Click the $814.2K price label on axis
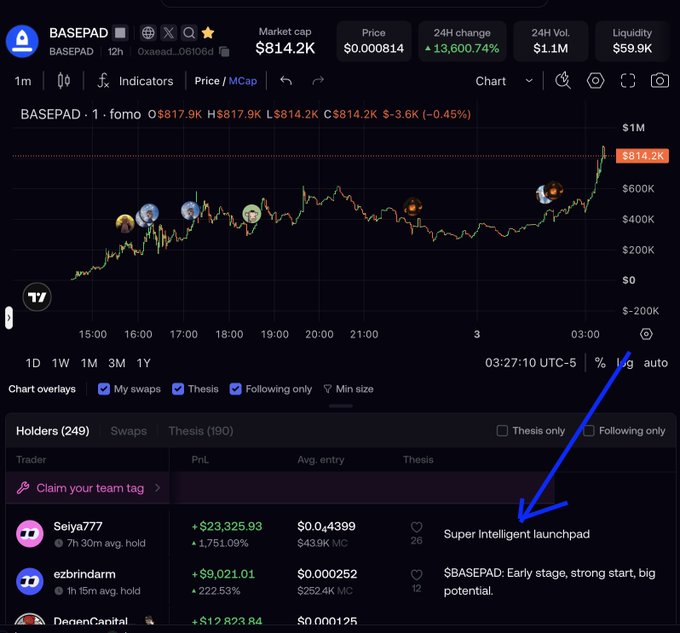Screen dimensions: 680x633 pos(642,156)
